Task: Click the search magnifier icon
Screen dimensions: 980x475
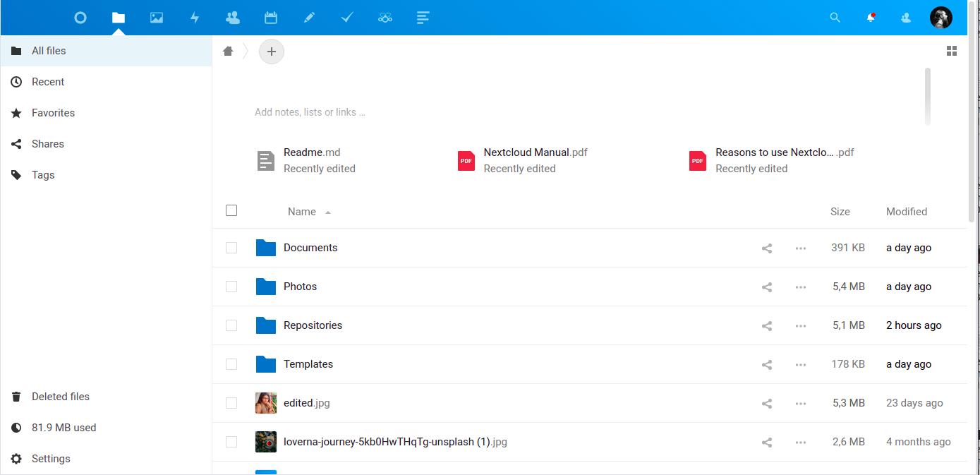Action: (x=835, y=18)
